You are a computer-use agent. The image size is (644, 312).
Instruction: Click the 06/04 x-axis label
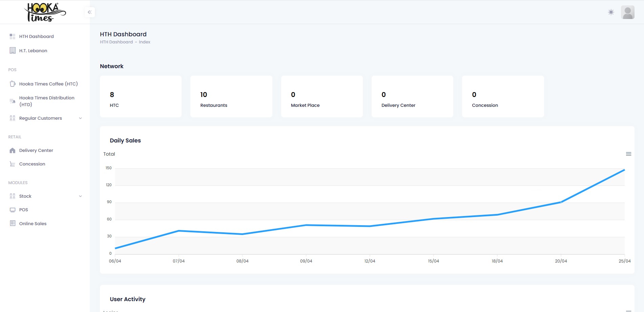click(x=115, y=261)
